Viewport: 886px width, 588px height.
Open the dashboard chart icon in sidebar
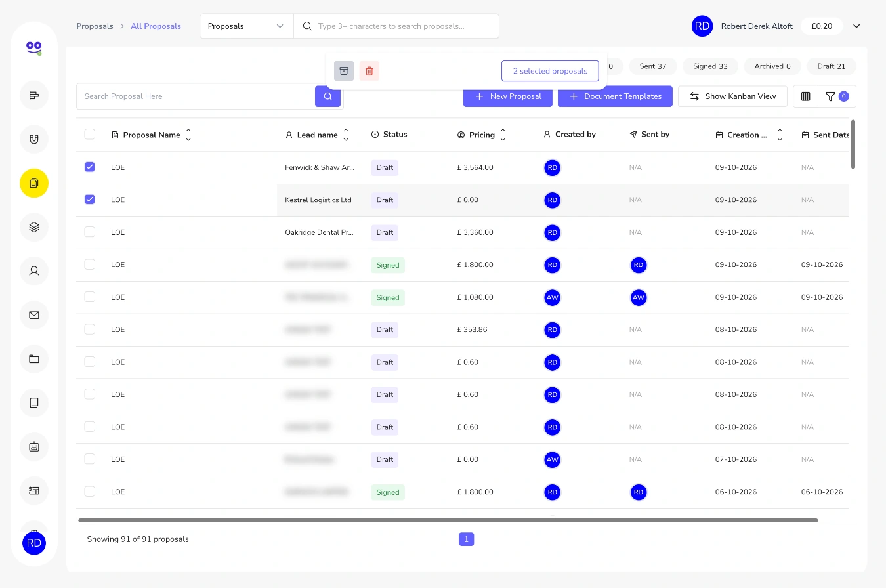click(34, 96)
